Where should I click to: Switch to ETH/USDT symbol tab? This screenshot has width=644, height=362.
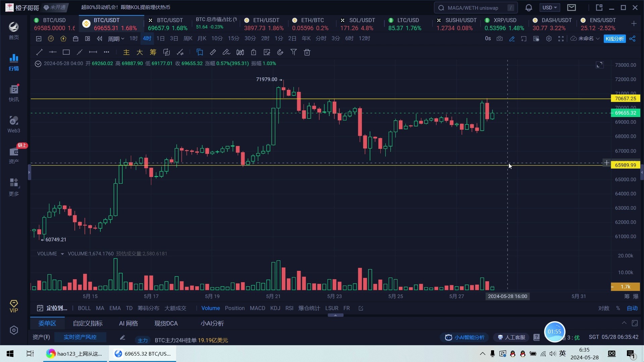pos(264,24)
